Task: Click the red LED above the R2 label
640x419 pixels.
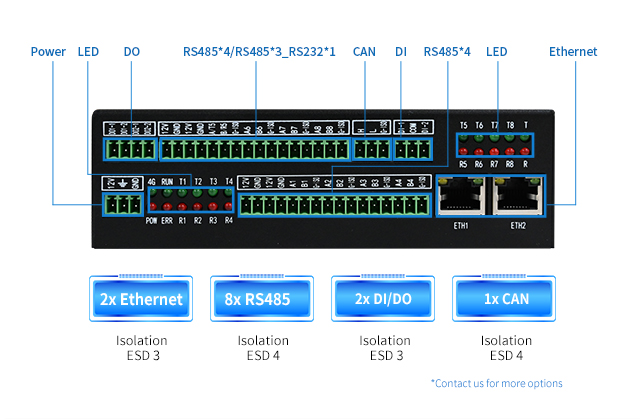Action: pos(198,206)
